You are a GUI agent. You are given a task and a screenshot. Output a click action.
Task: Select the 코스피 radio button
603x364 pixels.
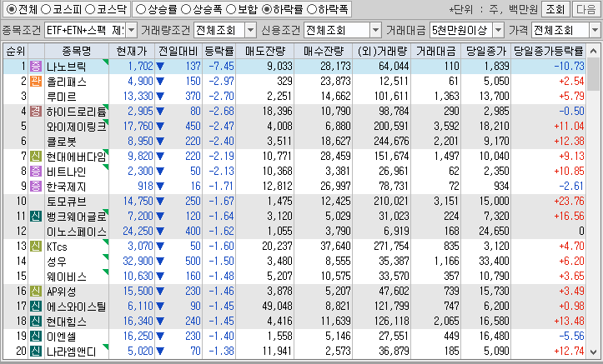(46, 9)
